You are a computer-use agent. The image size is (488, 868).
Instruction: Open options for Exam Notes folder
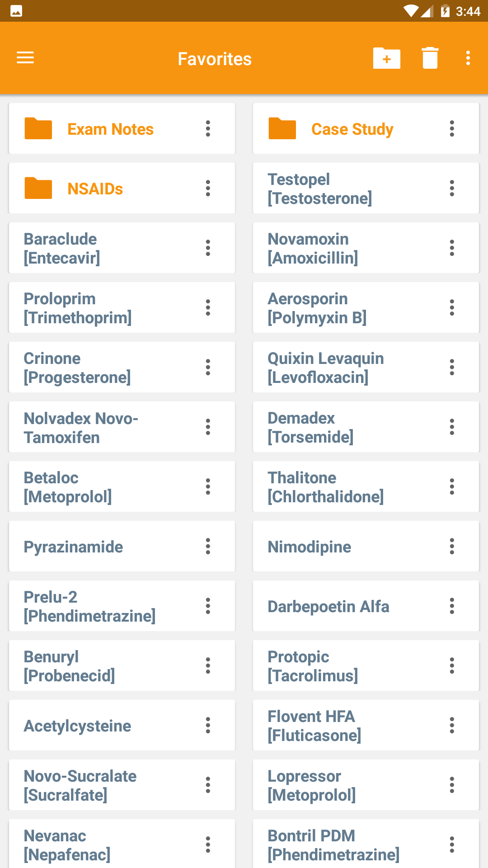[x=208, y=129]
